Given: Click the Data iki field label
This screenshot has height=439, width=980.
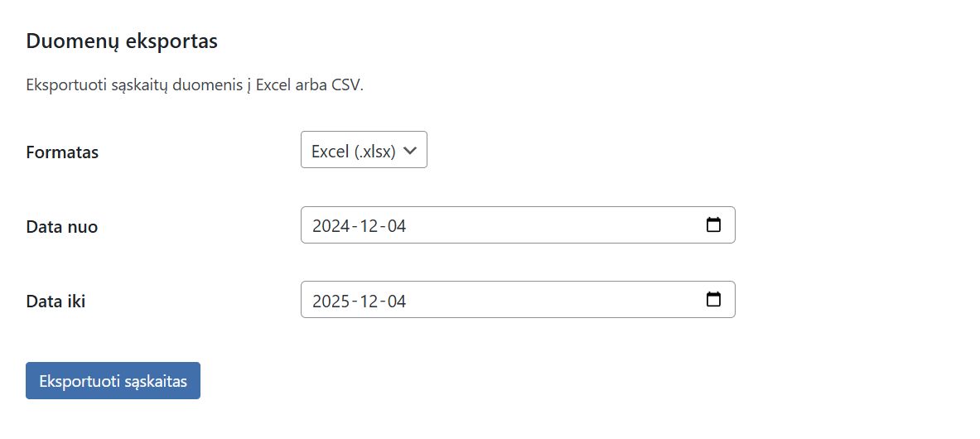Looking at the screenshot, I should click(56, 302).
